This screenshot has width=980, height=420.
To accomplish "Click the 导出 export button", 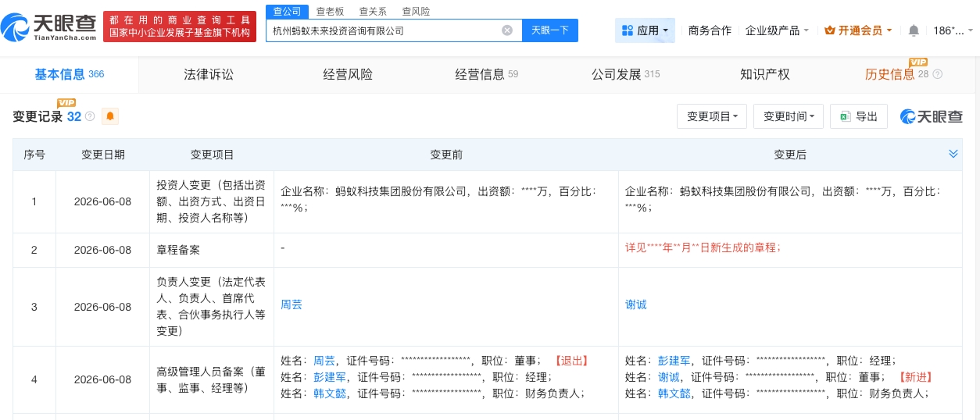I will click(859, 116).
